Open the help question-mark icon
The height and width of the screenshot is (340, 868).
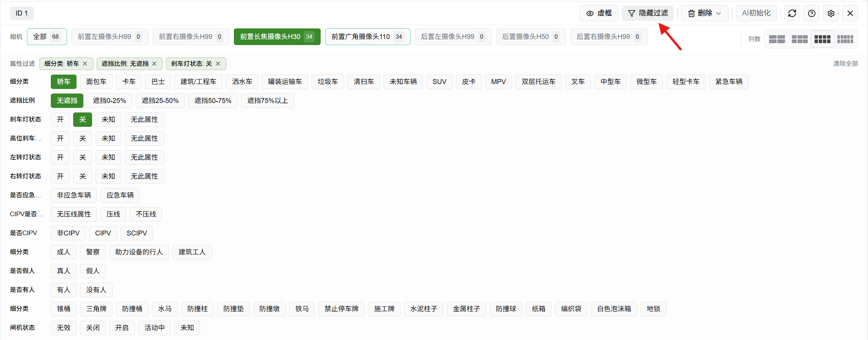tap(812, 13)
